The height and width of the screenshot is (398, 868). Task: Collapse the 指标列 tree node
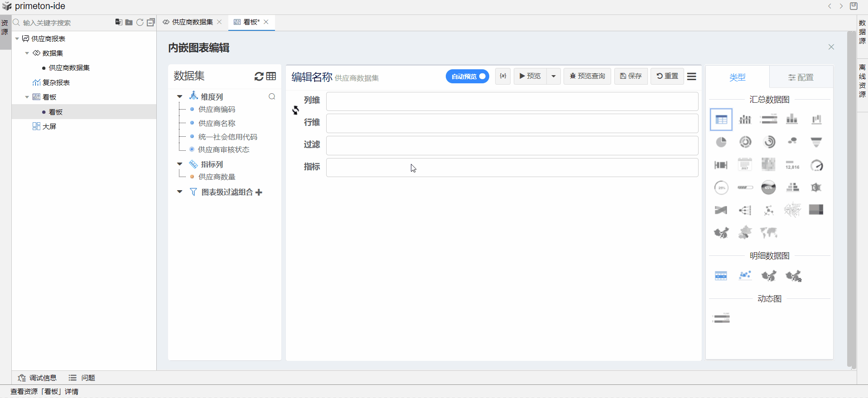pos(180,164)
